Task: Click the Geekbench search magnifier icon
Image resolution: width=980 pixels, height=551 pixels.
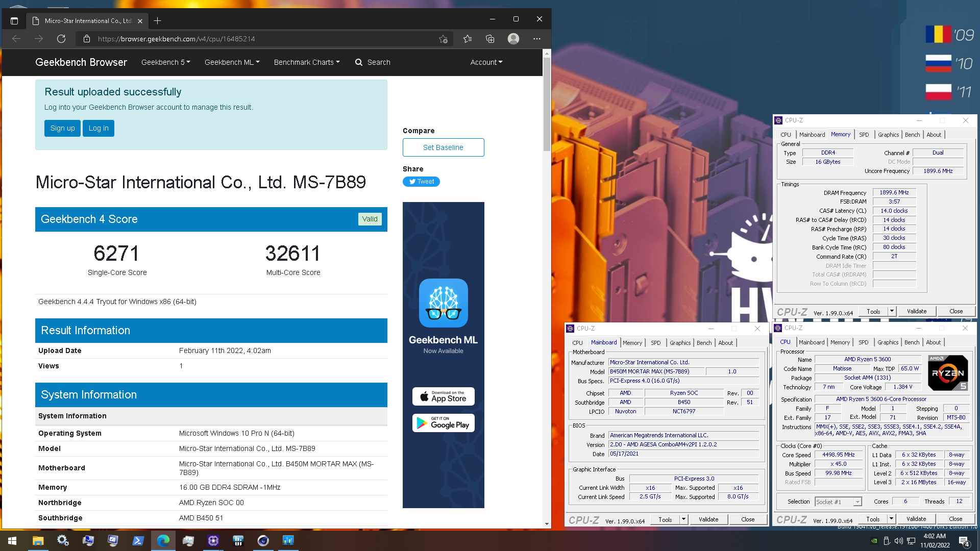Action: [x=359, y=62]
